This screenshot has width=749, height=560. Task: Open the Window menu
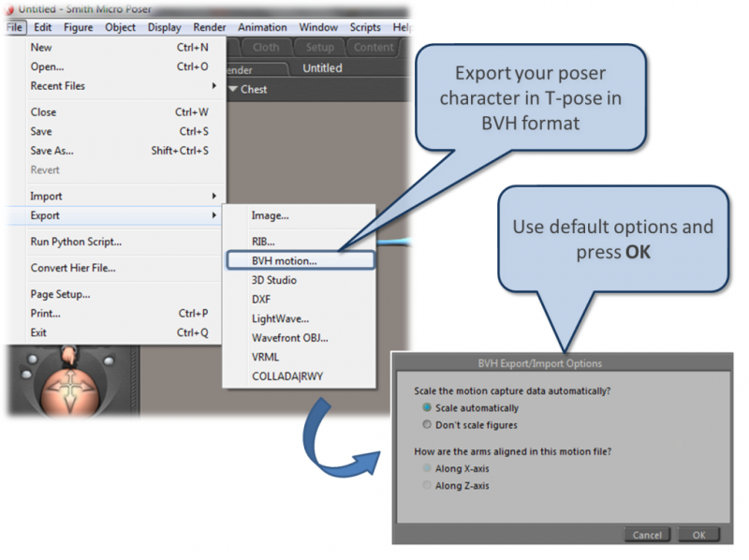point(318,27)
